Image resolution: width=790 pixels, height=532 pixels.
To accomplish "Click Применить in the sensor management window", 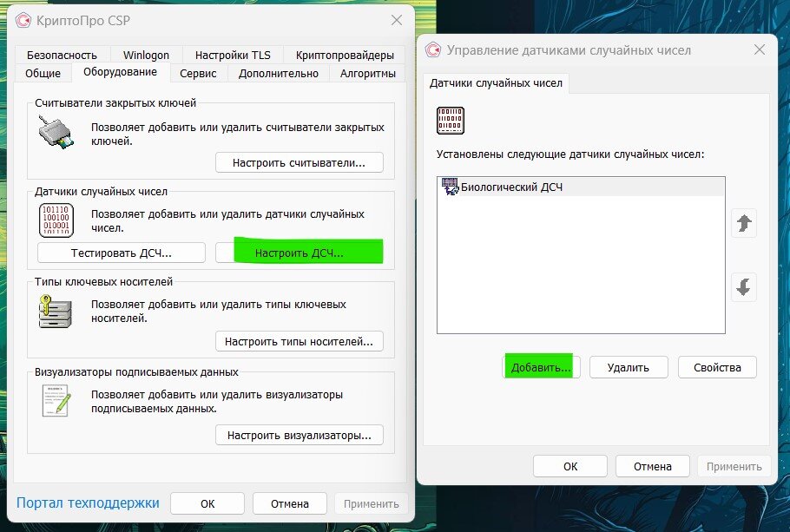I will tap(734, 467).
